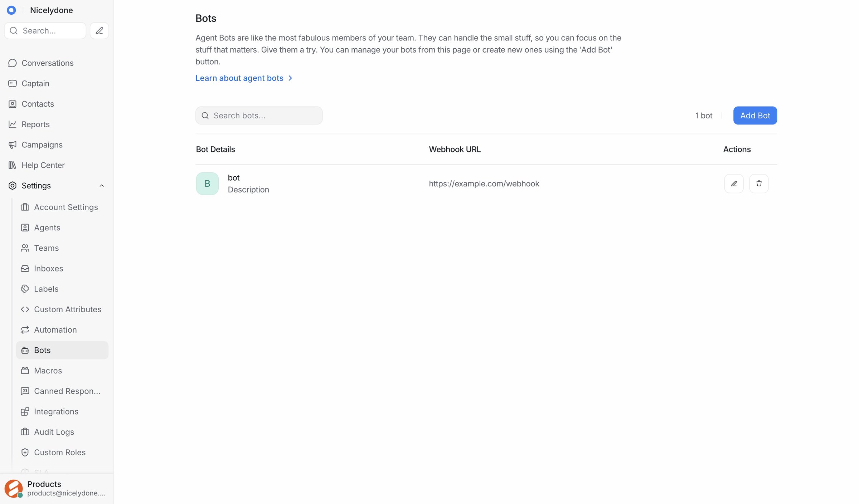
Task: Click the edit bot pencil icon
Action: tap(734, 184)
